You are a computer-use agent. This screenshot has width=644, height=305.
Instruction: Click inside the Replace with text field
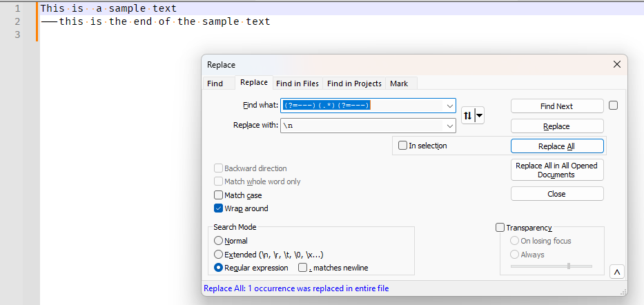(362, 126)
